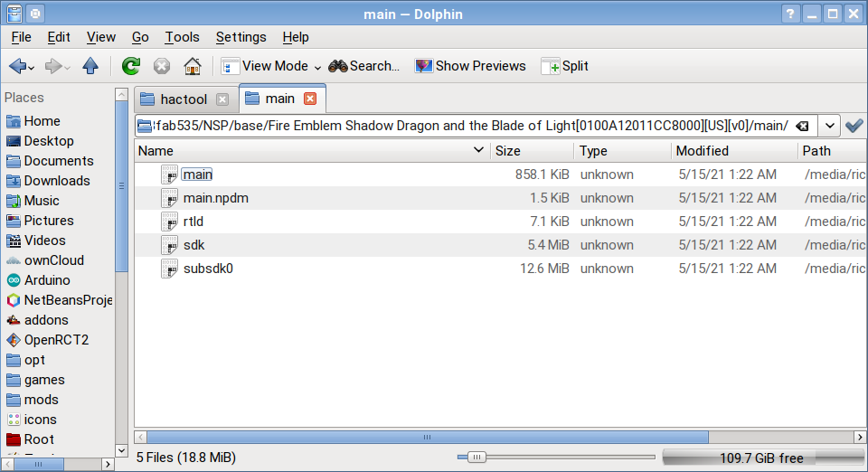Go to home folder toolbar icon
The height and width of the screenshot is (472, 868).
pos(192,66)
